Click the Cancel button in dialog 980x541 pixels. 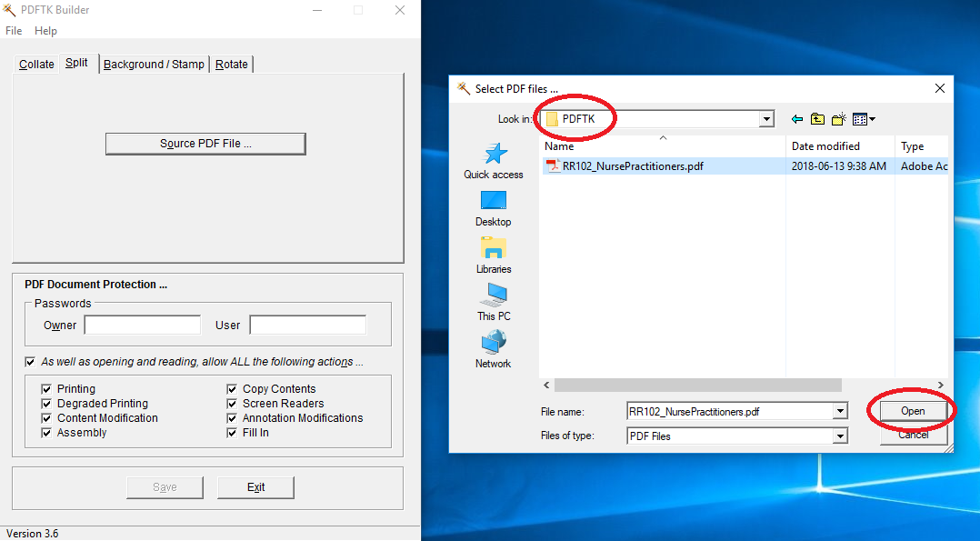[x=913, y=436]
